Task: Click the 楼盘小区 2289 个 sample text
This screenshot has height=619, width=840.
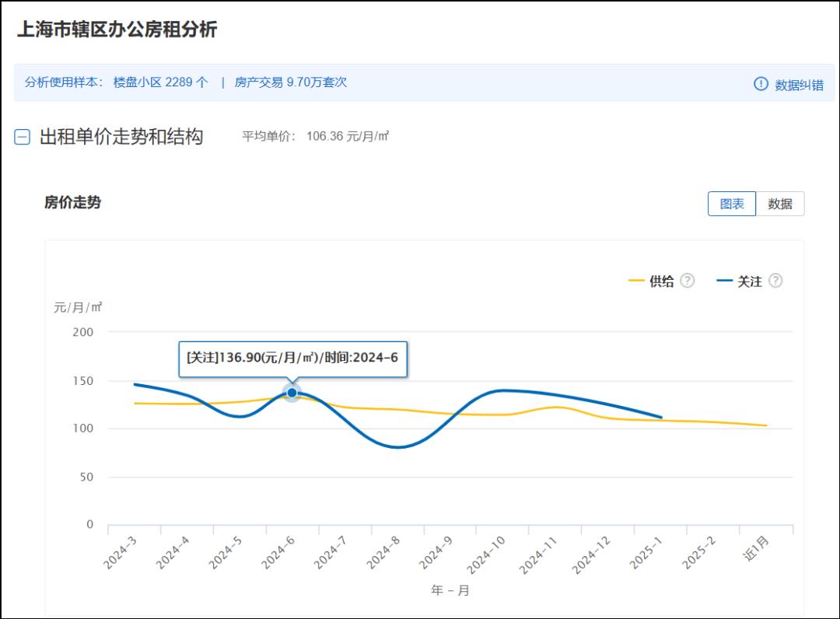Action: pos(161,82)
